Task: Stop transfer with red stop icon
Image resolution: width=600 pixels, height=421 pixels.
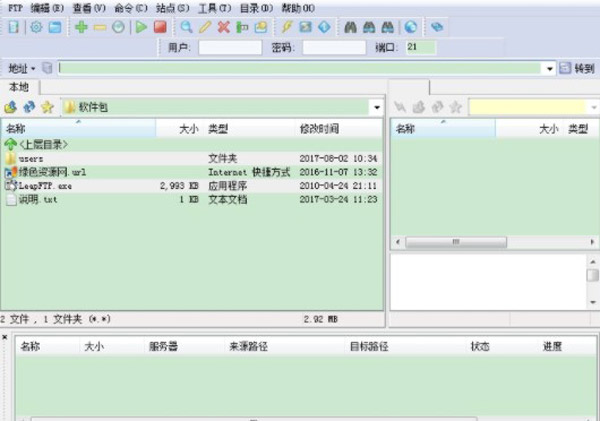Action: pos(160,27)
